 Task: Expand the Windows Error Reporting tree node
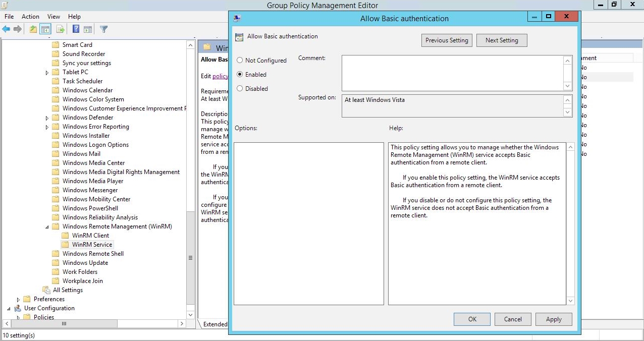47,127
